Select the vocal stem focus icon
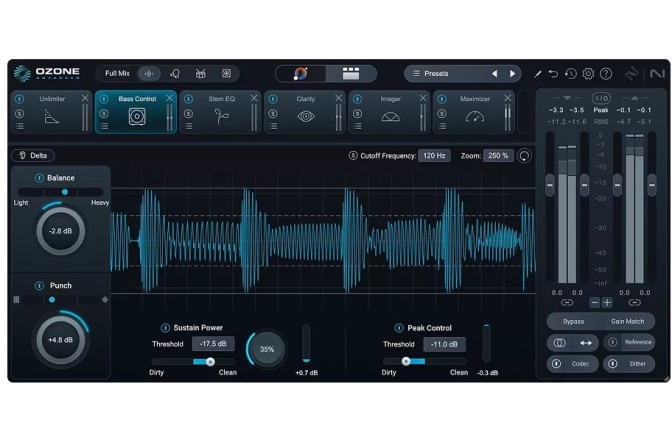This screenshot has height=440, width=672. pyautogui.click(x=174, y=74)
